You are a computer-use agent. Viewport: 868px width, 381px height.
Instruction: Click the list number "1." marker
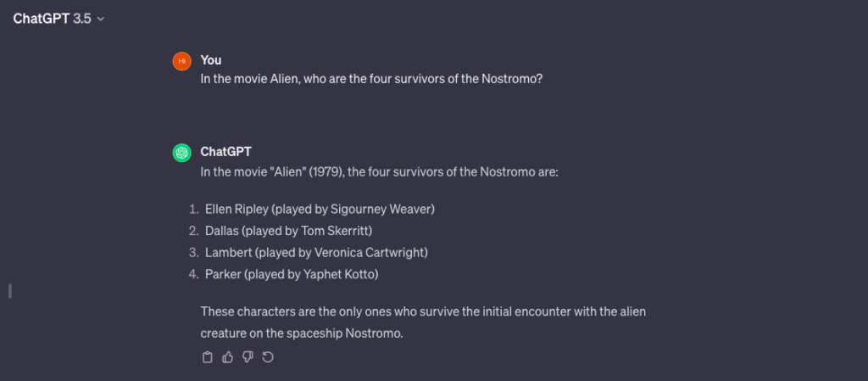(x=194, y=209)
